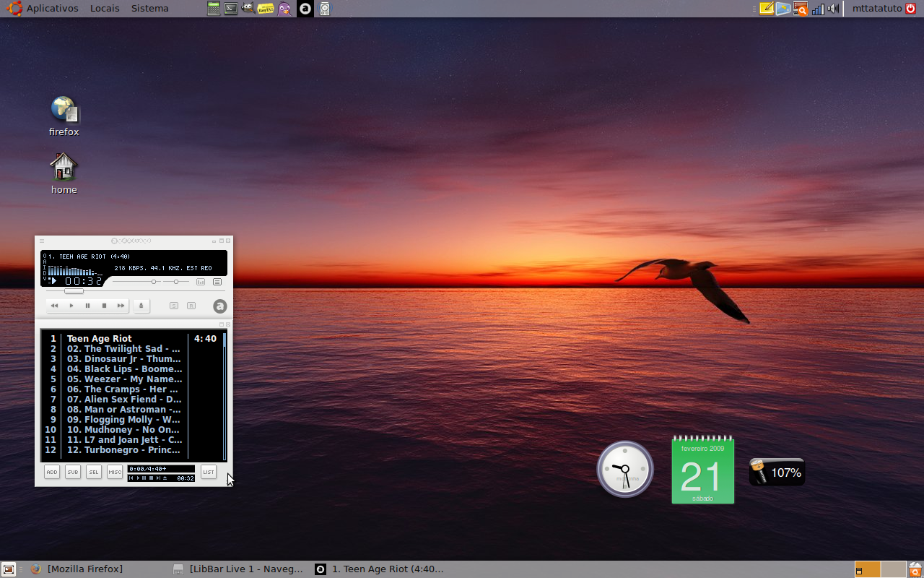Open the calculator launcher in the top panel
Viewport: 924px width, 578px height.
pos(213,9)
